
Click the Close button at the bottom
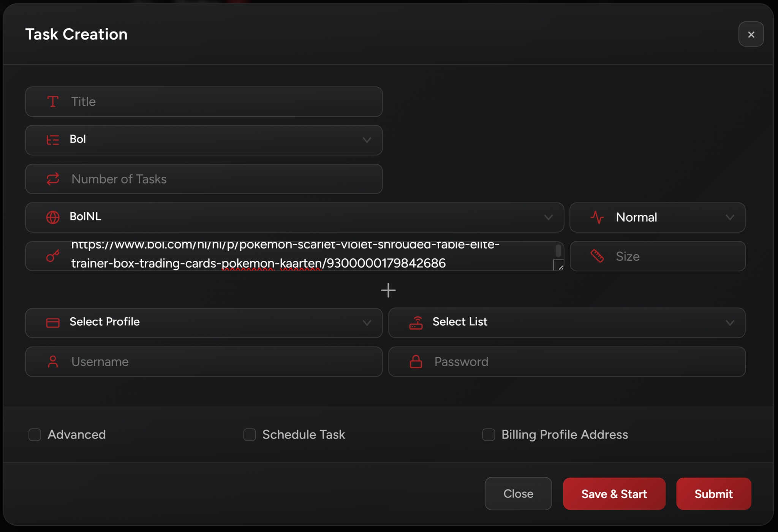coord(518,494)
